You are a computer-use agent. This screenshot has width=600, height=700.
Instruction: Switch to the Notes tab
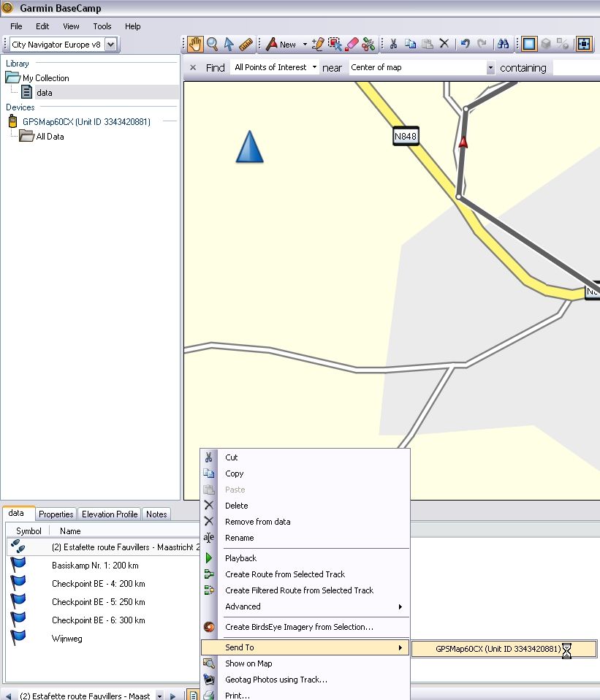[x=156, y=514]
